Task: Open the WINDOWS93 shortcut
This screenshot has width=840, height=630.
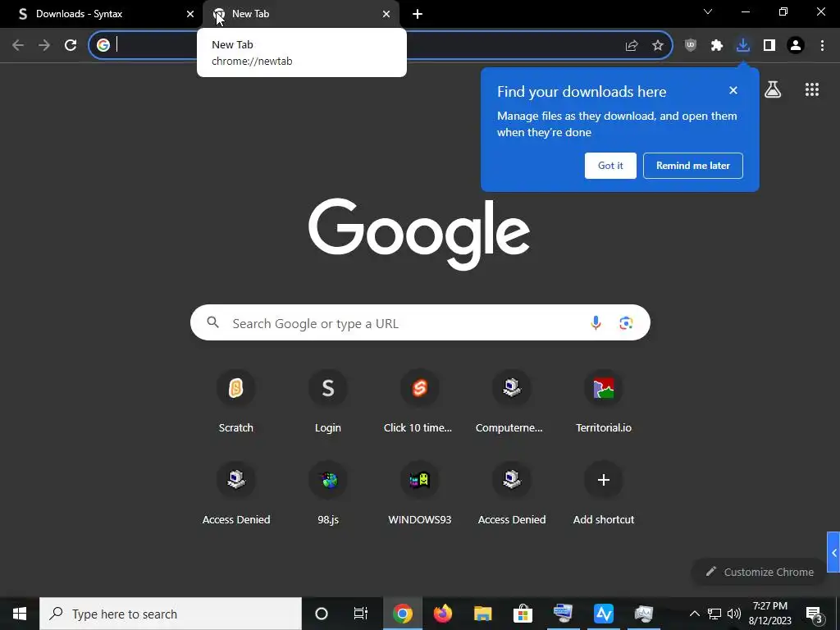Action: point(419,493)
